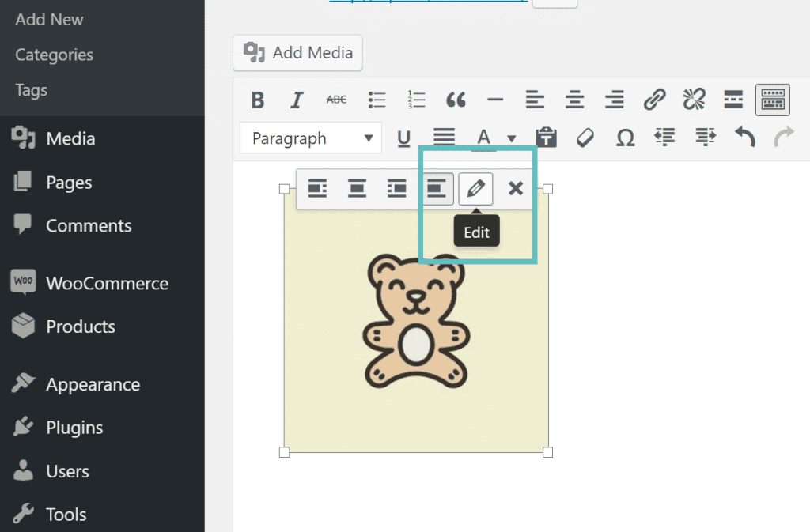Insert a blockquote
The height and width of the screenshot is (532, 810).
coord(456,100)
